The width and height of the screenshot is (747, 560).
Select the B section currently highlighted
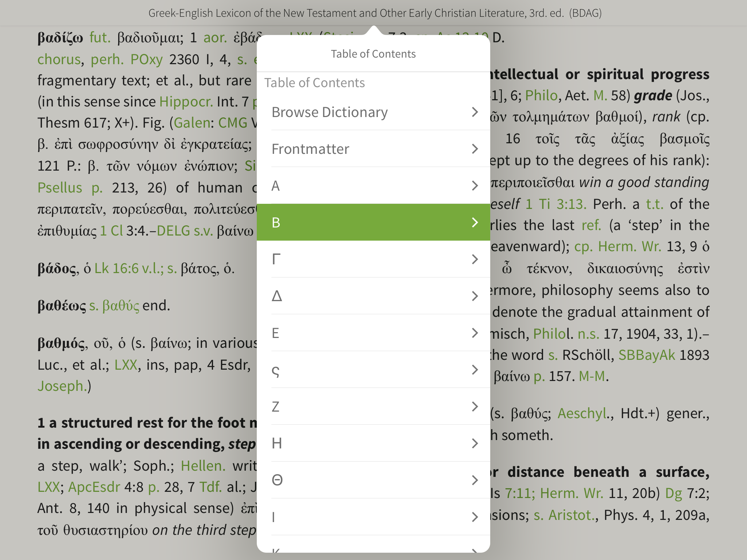[x=373, y=222]
